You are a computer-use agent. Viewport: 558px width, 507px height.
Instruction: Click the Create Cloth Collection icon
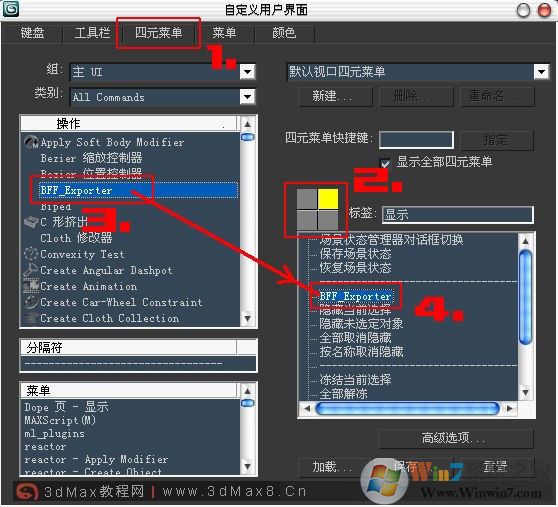[x=31, y=318]
